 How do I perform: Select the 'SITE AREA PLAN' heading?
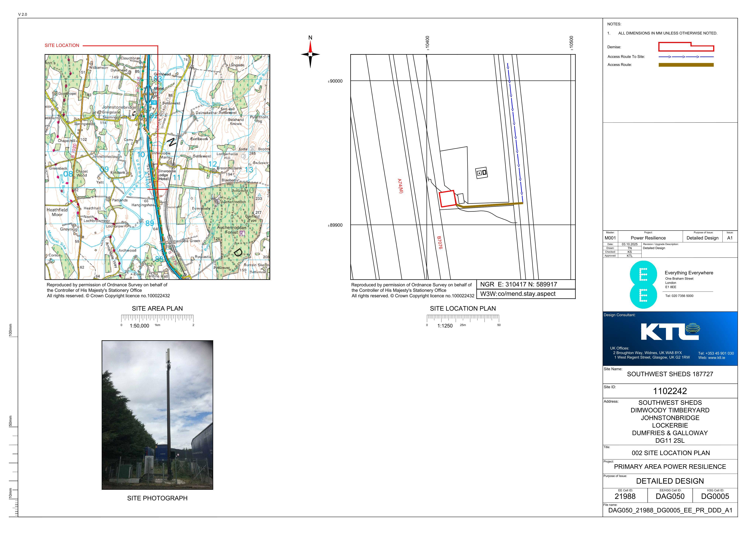click(x=157, y=309)
